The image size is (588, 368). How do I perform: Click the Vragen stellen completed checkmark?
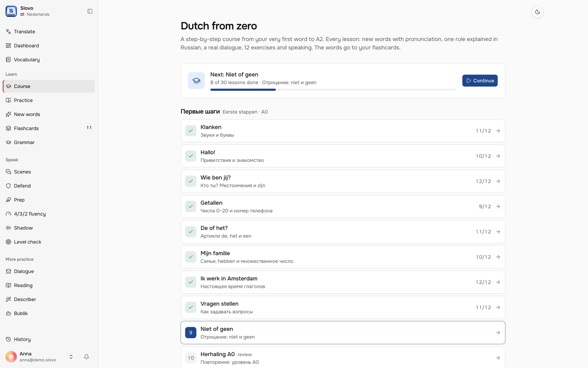191,307
